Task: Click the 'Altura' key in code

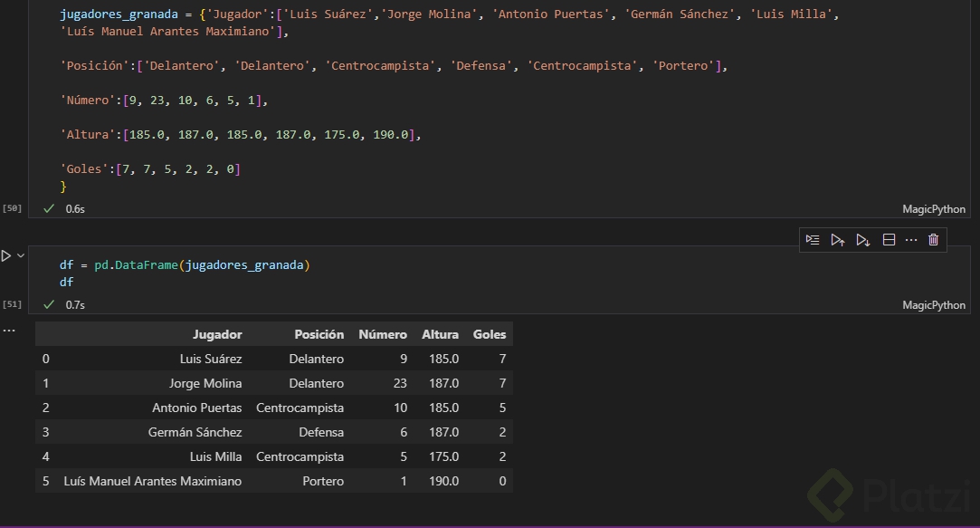Action: point(88,135)
